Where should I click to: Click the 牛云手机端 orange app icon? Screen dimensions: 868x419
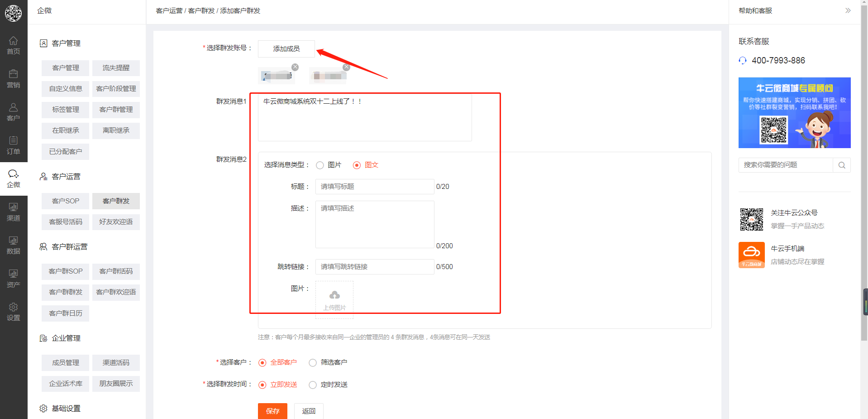coord(751,255)
